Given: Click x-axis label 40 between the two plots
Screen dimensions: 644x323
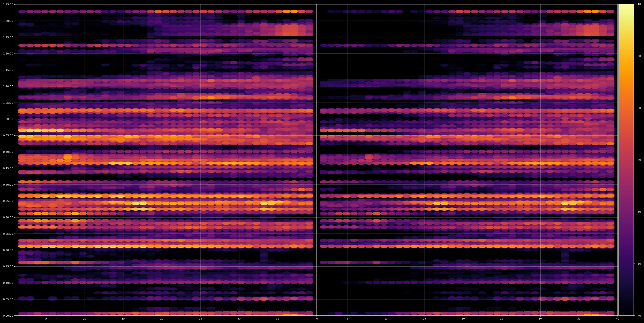Looking at the screenshot, I should (316, 319).
